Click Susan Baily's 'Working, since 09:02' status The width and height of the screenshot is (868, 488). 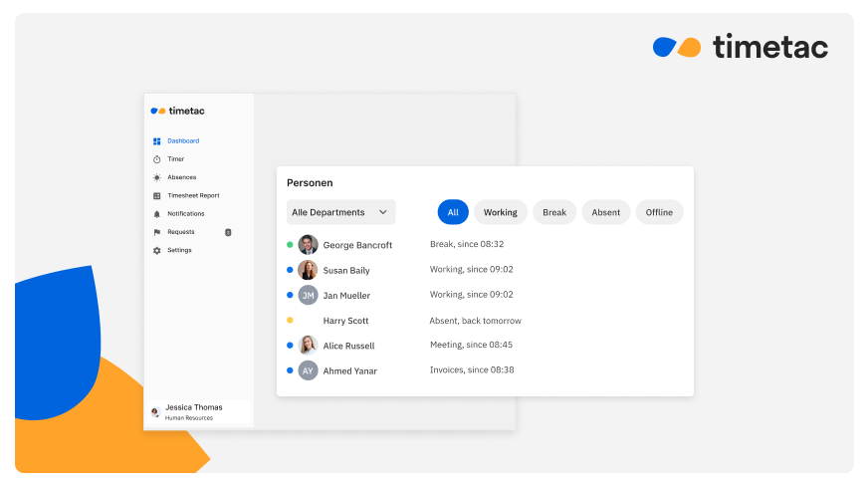click(x=472, y=270)
